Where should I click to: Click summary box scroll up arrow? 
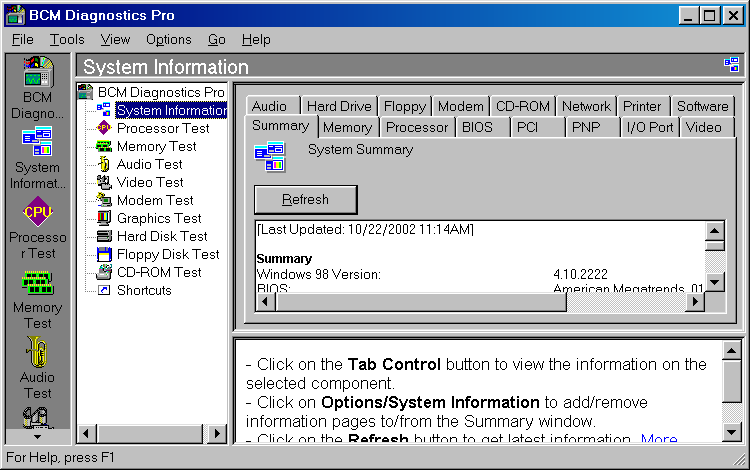point(715,231)
